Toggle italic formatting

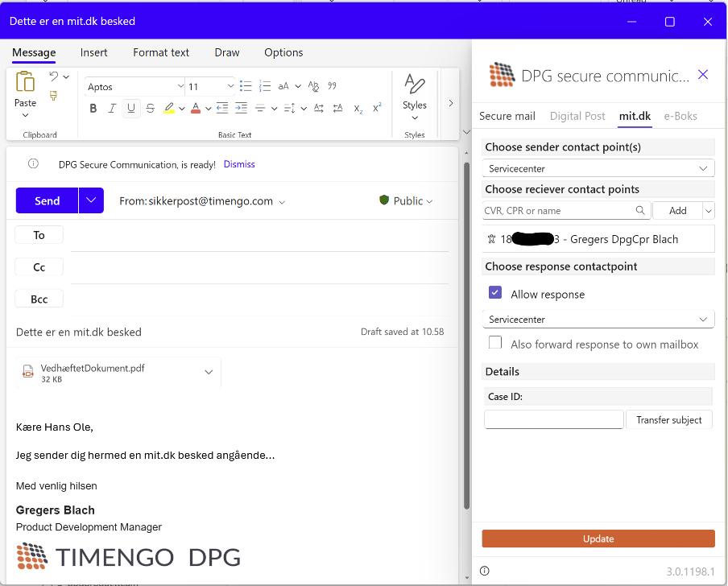point(112,109)
